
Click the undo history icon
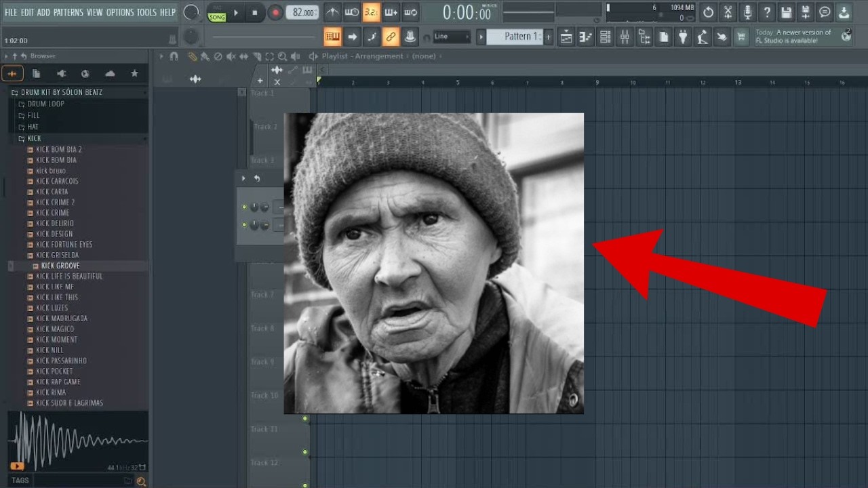[x=708, y=12]
